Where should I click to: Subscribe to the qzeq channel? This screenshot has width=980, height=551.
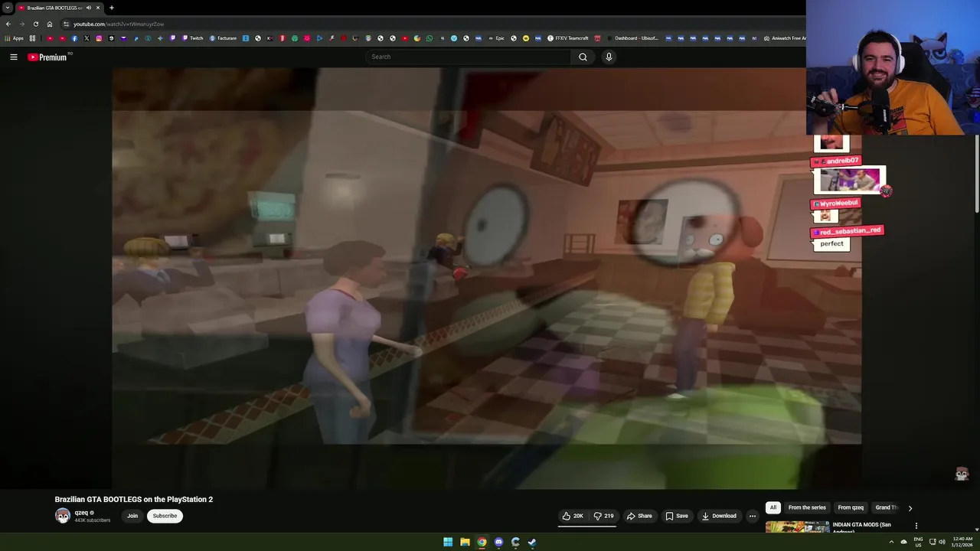click(165, 516)
